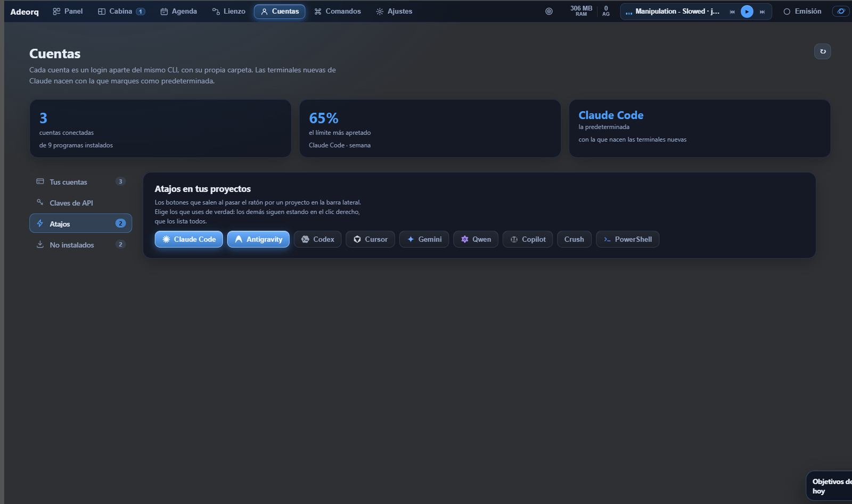Open the No instalados section
852x504 pixels.
tap(80, 245)
